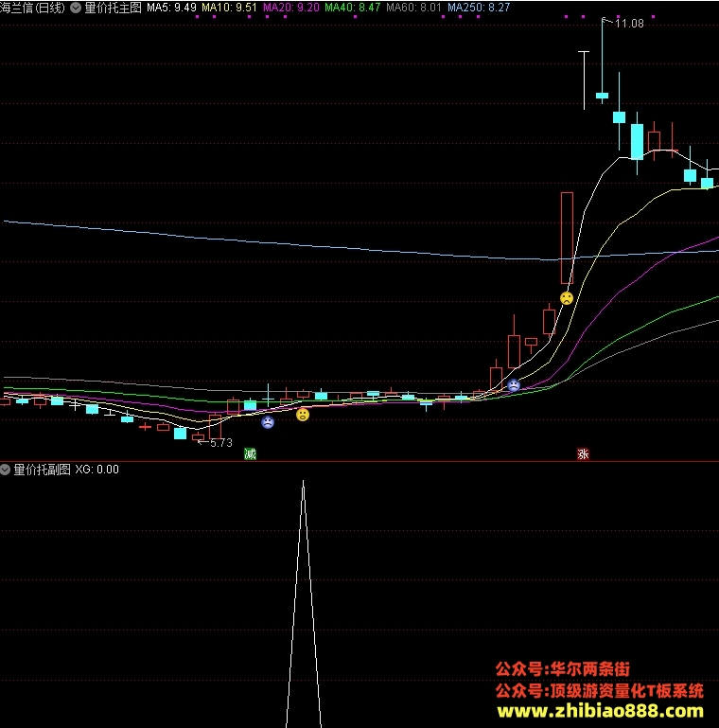Click the yellow sad face below tall red candle
Image resolution: width=719 pixels, height=728 pixels.
pos(567,298)
